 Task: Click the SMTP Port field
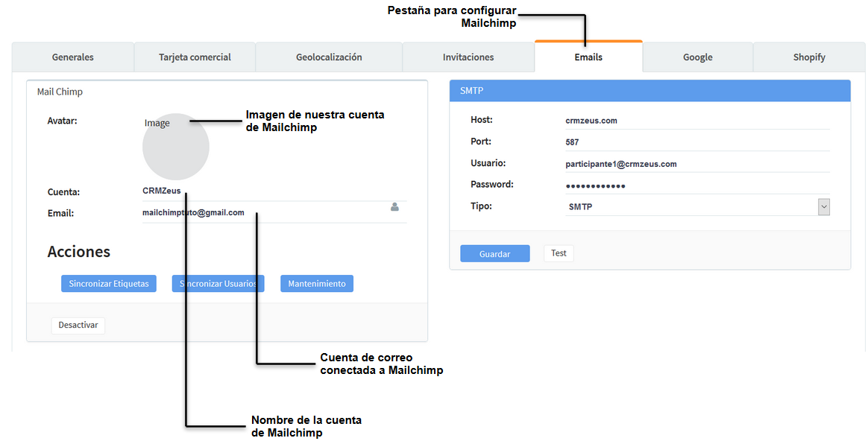click(x=697, y=142)
